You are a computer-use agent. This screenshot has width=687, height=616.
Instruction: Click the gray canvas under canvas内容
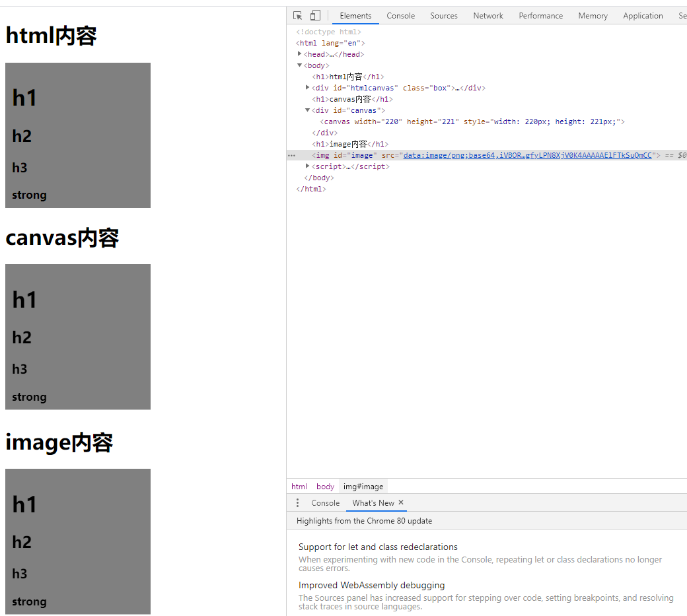click(78, 337)
